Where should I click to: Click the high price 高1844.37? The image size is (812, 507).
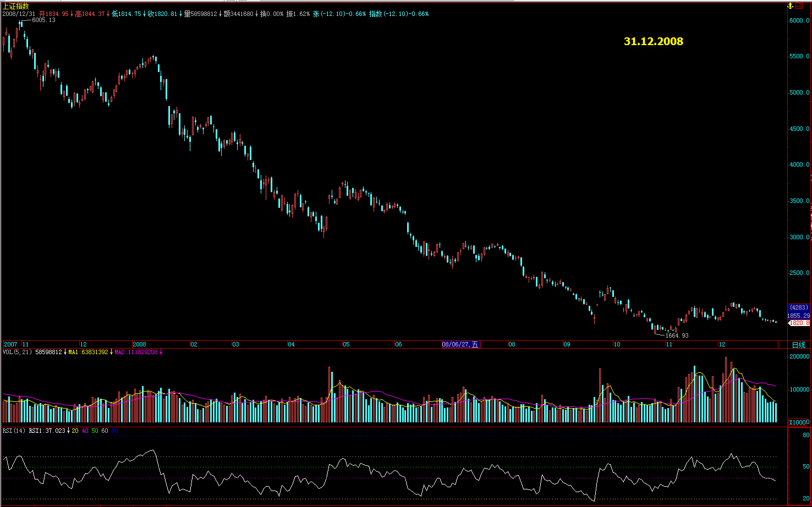click(90, 14)
